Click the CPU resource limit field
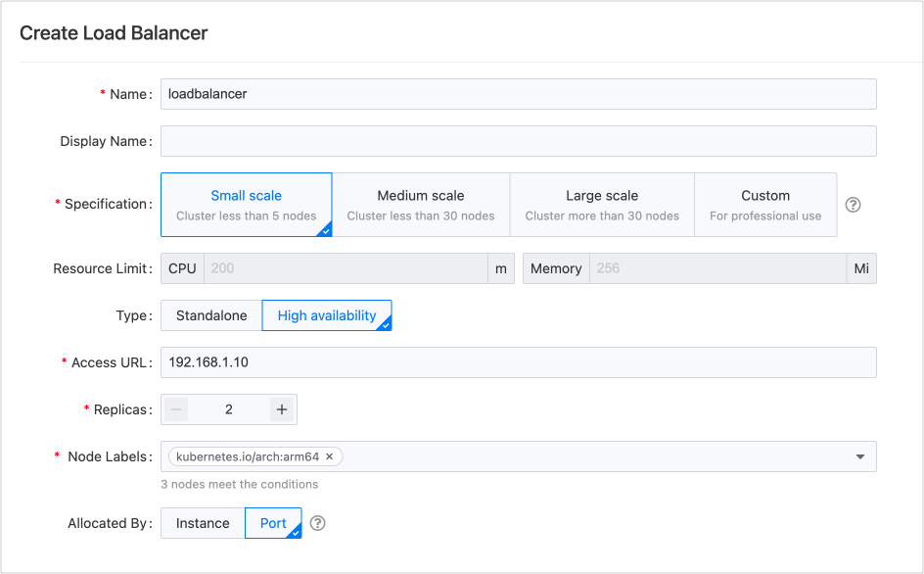 pos(346,268)
